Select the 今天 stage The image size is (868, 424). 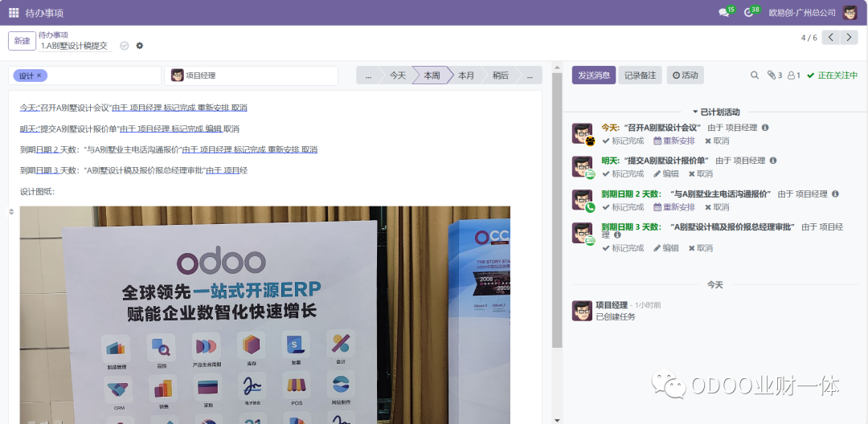[x=398, y=75]
